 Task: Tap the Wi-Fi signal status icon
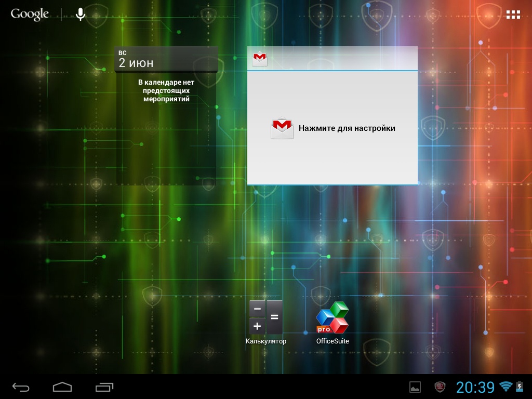pyautogui.click(x=506, y=387)
